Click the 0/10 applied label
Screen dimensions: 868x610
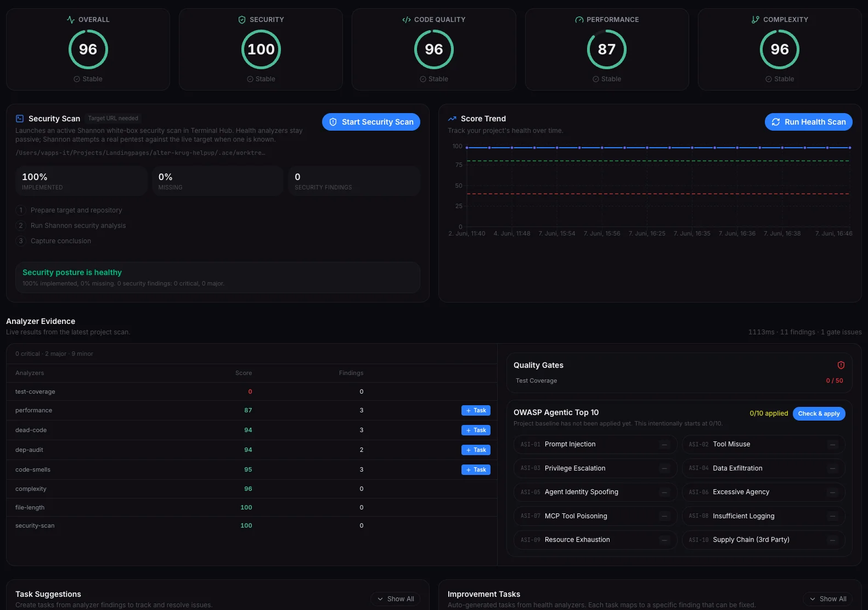pyautogui.click(x=769, y=413)
